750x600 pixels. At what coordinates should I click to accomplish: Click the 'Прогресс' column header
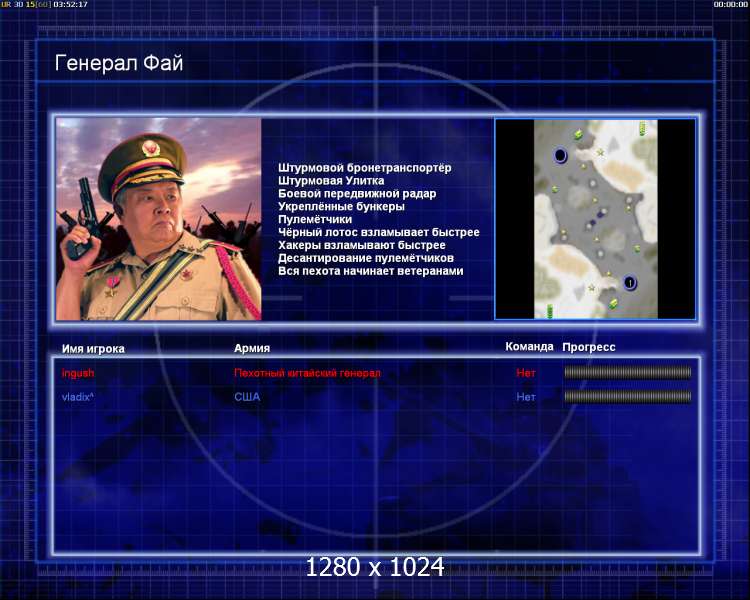588,347
